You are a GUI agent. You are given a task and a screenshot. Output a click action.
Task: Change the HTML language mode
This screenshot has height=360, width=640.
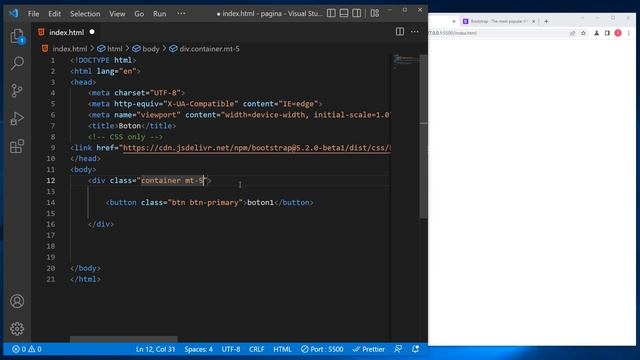tap(282, 349)
